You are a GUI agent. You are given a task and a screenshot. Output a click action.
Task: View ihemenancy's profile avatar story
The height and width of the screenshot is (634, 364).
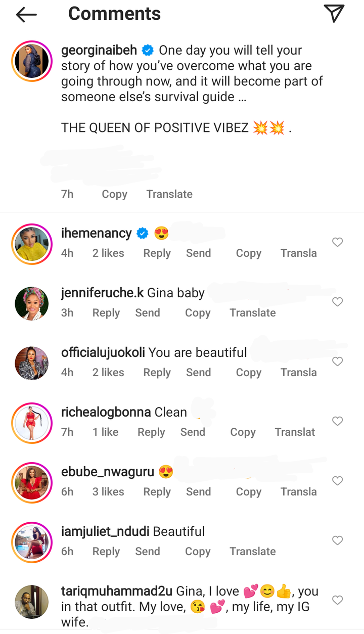32,244
